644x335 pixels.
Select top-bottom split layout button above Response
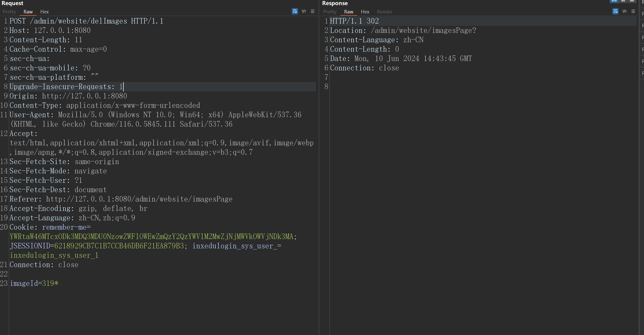[x=623, y=1]
